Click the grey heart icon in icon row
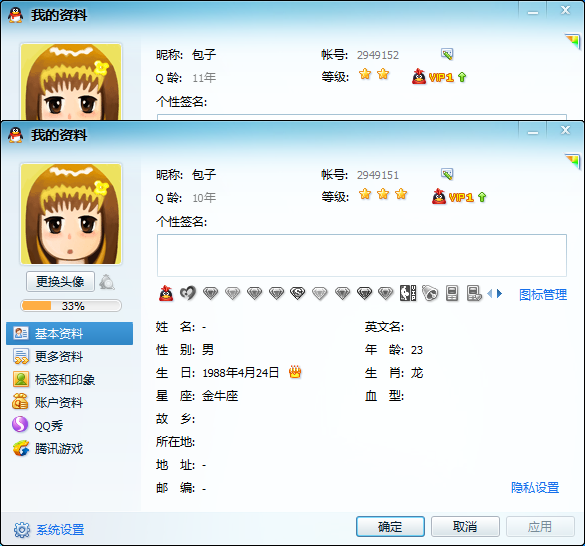This screenshot has width=585, height=546. [x=188, y=293]
